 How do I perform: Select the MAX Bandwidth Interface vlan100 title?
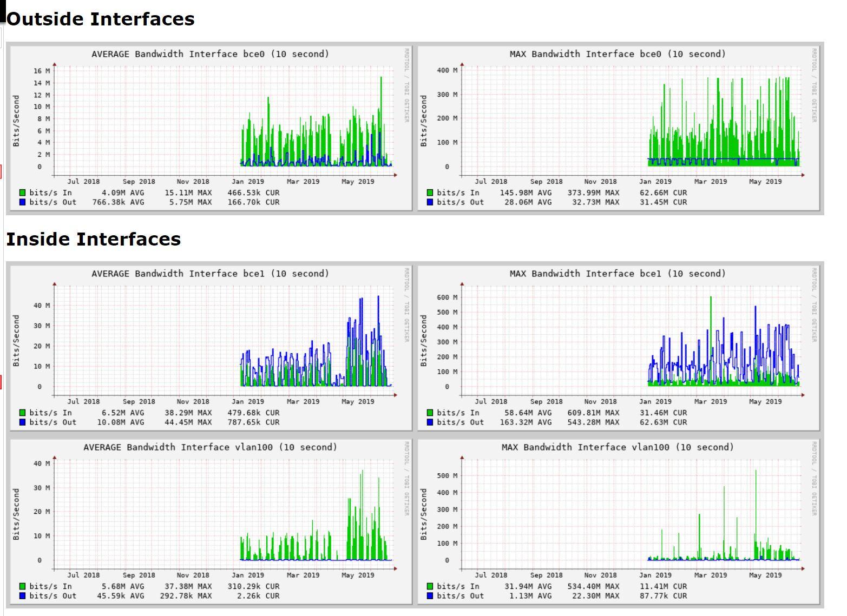point(616,447)
